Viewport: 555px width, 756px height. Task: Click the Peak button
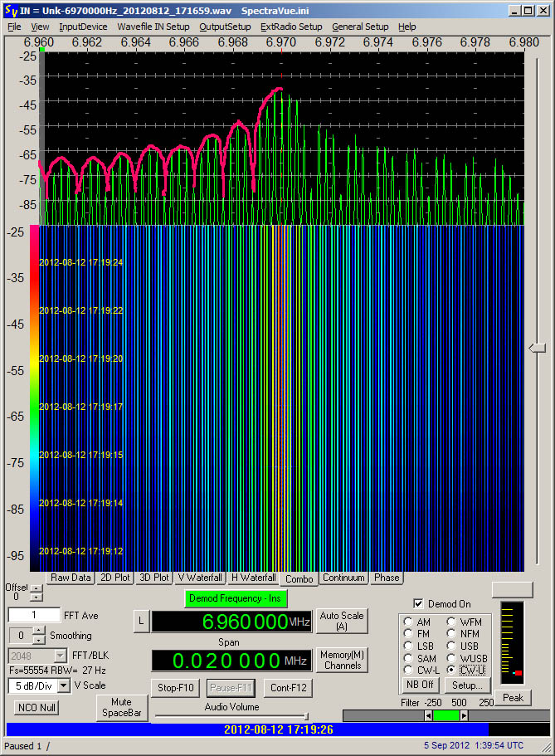pyautogui.click(x=513, y=698)
